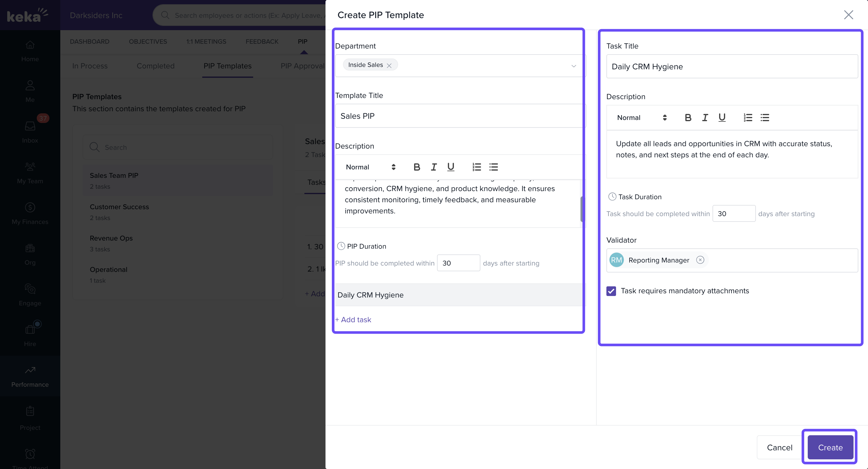The height and width of the screenshot is (469, 868).
Task: Switch to the PIP Templates tab
Action: (x=228, y=66)
